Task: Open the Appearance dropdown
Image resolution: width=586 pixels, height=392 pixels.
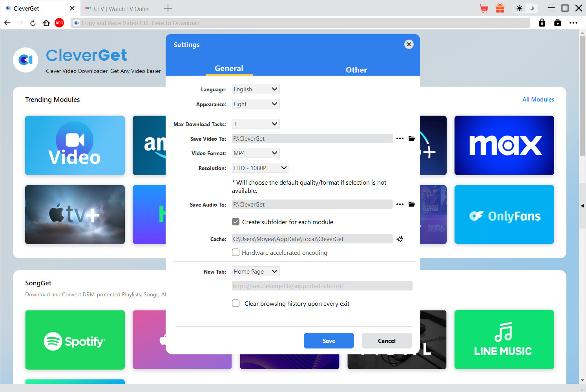Action: [256, 104]
